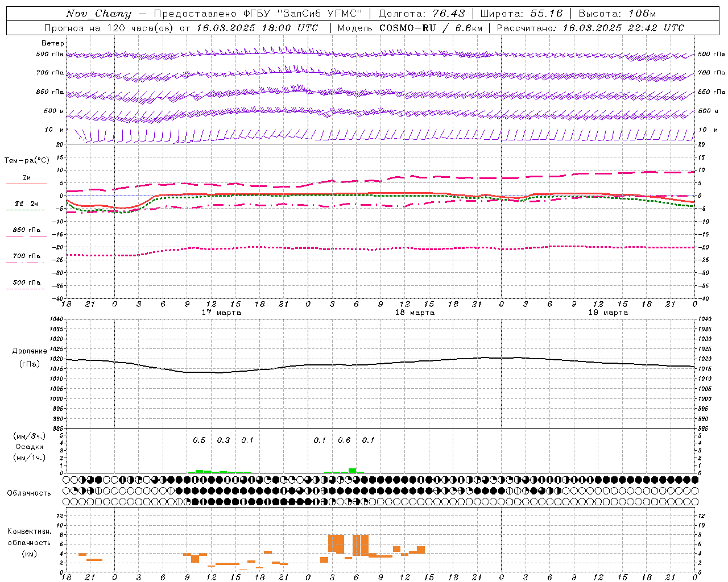Click '850 гПа' in the temperature legend

click(27, 230)
